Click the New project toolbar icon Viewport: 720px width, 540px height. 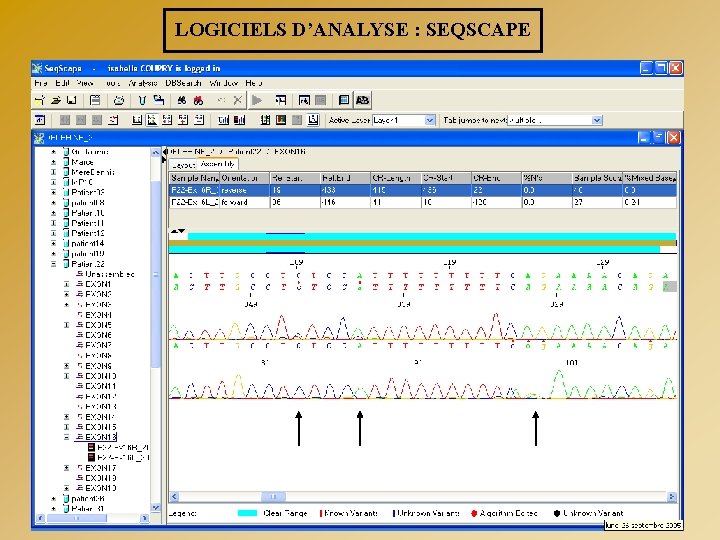click(40, 100)
